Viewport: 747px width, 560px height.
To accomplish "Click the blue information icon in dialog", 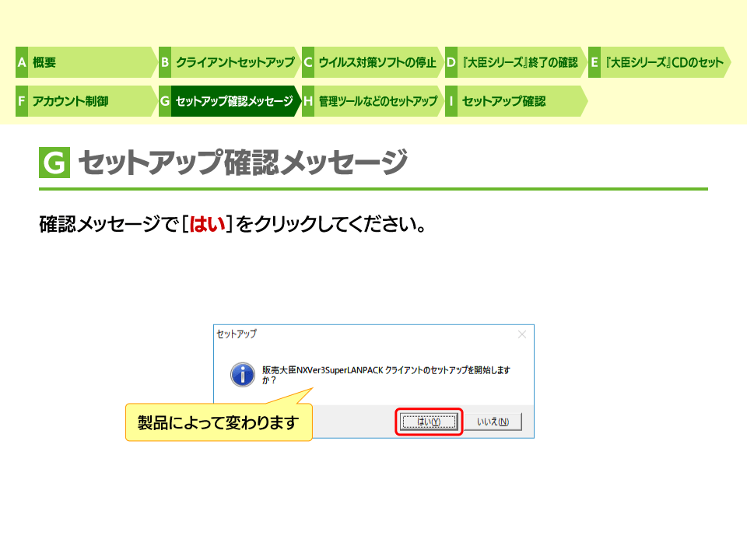I will click(x=243, y=374).
